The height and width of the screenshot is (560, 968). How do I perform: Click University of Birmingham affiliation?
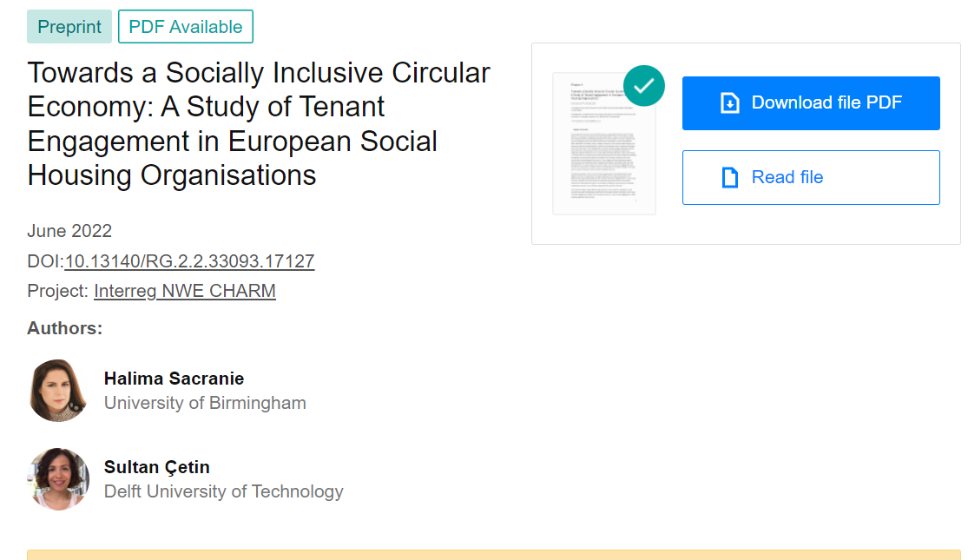point(205,403)
